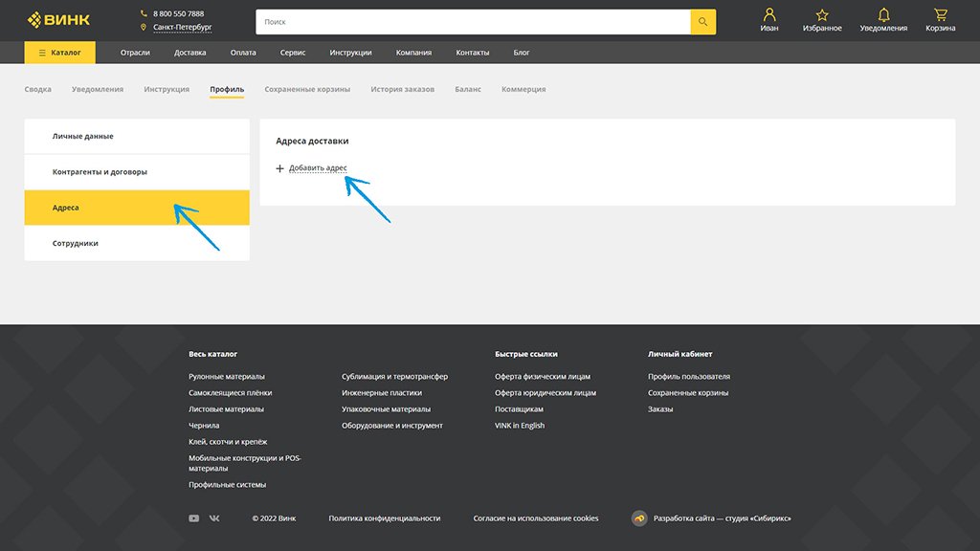
Task: Open Инженерные пластики footer link
Action: point(382,392)
